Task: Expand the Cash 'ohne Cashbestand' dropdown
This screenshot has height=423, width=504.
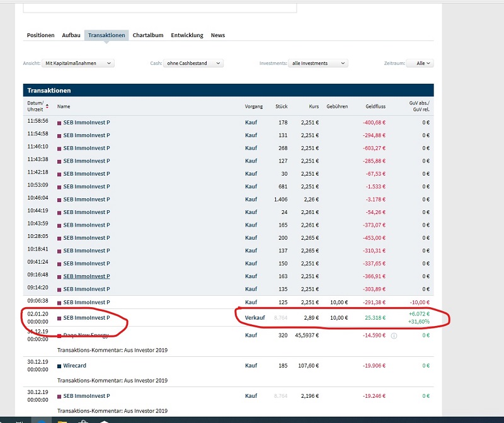Action: [x=193, y=63]
